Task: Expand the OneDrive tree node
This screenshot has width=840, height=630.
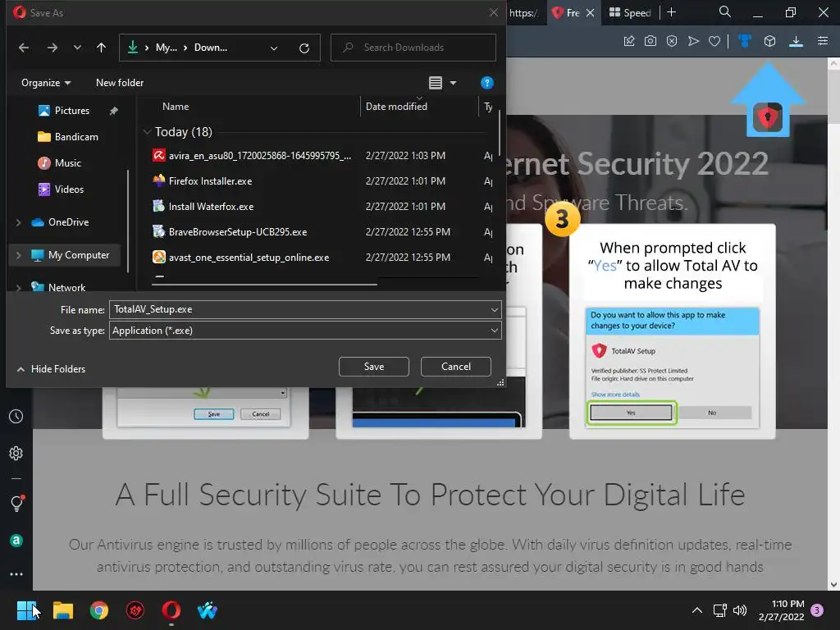Action: [18, 221]
